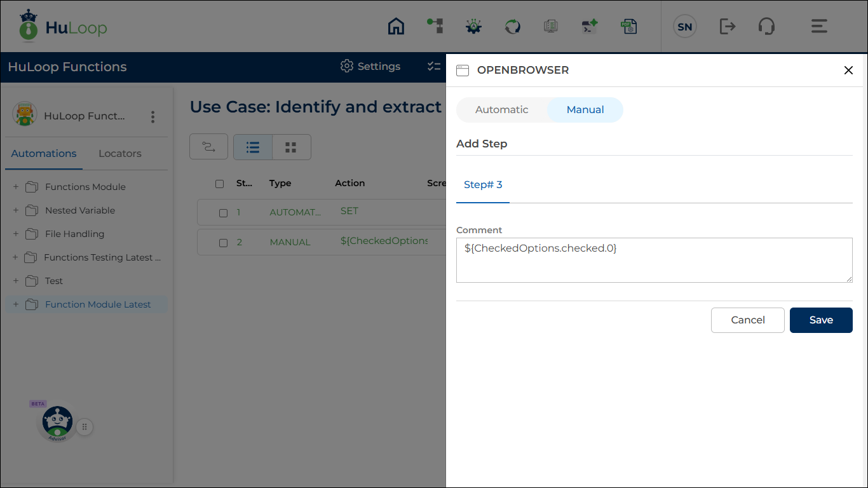The image size is (868, 488).
Task: Expand the Nested Variable folder
Action: coord(16,210)
